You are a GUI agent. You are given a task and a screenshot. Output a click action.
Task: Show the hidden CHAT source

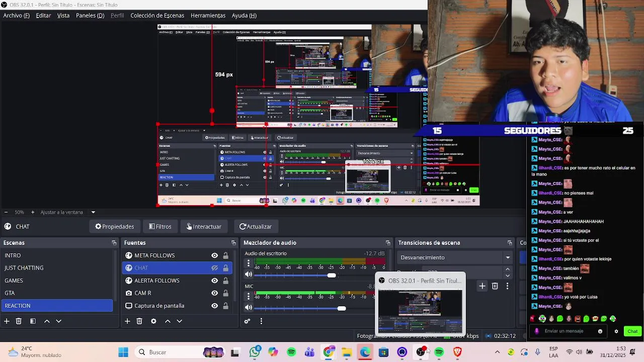pos(215,268)
